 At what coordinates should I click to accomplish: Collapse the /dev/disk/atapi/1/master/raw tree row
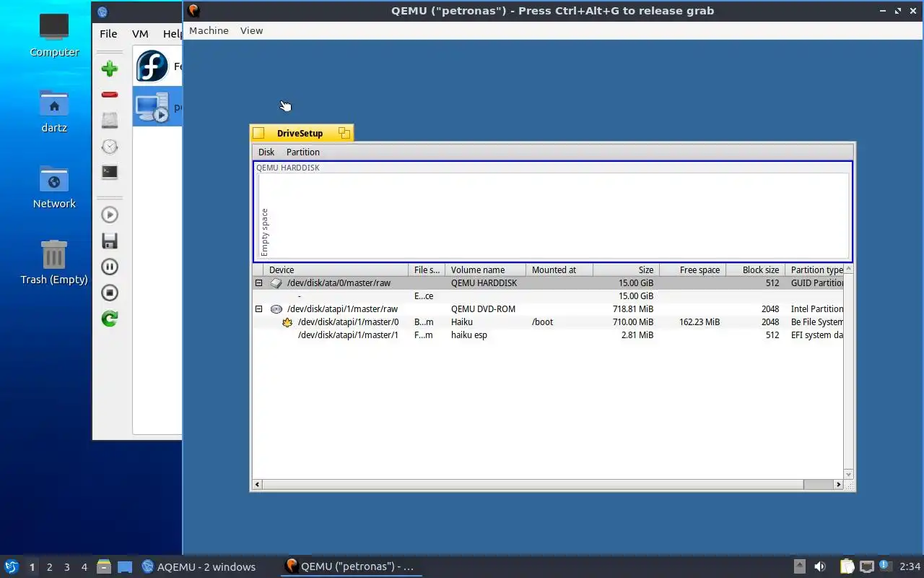258,309
